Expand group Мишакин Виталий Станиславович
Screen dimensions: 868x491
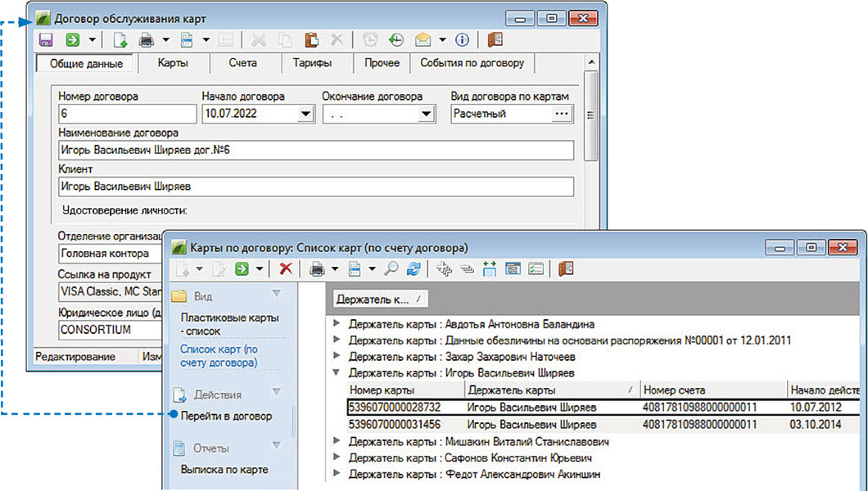tap(337, 441)
